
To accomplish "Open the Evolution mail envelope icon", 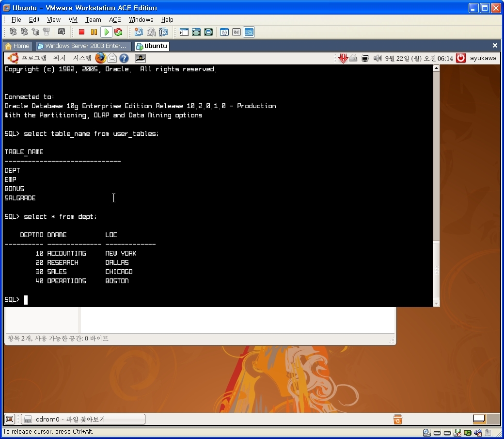I will click(112, 58).
